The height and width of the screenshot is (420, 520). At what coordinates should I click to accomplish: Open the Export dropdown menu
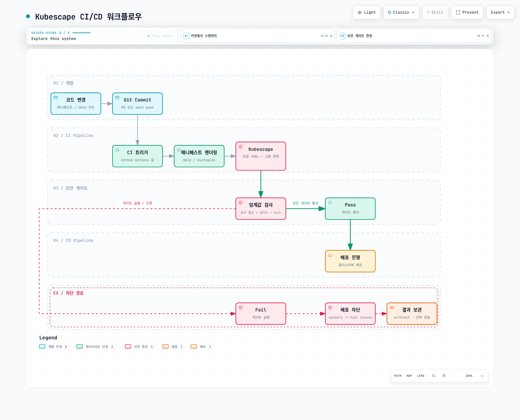pos(500,12)
